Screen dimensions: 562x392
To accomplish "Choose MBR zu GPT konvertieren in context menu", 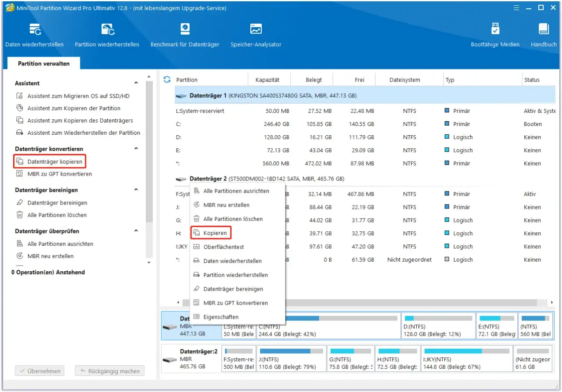I will click(x=238, y=303).
